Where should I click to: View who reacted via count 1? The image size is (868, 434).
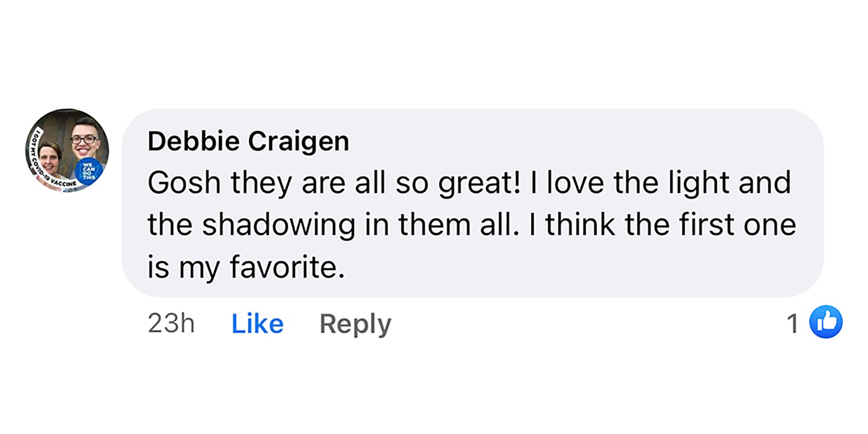click(792, 324)
